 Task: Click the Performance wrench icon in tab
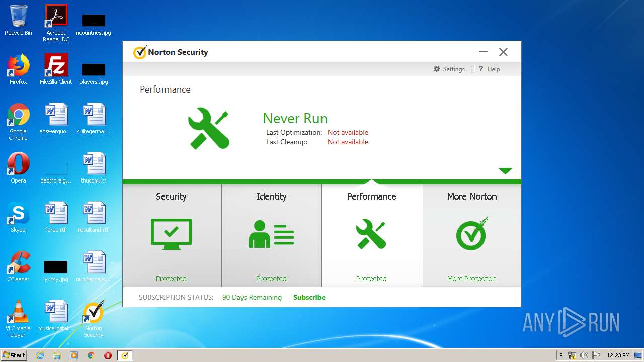pos(371,234)
